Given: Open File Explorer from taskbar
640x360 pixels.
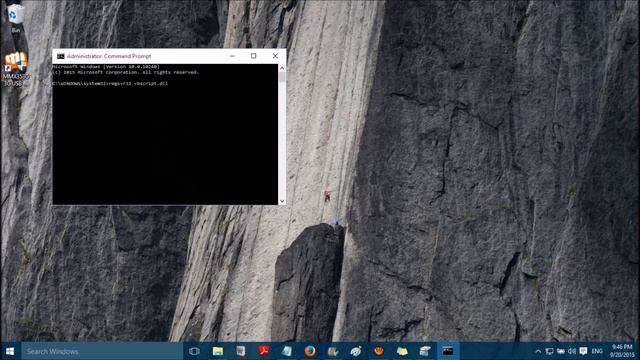Looking at the screenshot, I should click(x=218, y=351).
